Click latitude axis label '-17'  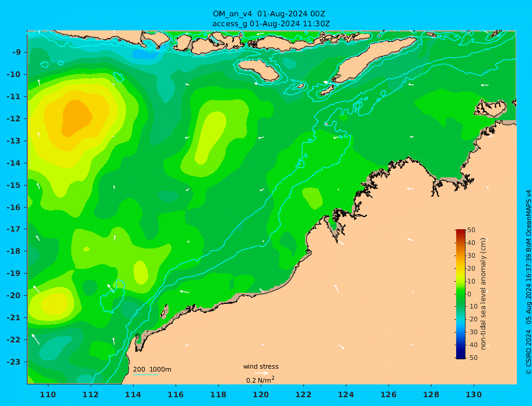click(13, 229)
